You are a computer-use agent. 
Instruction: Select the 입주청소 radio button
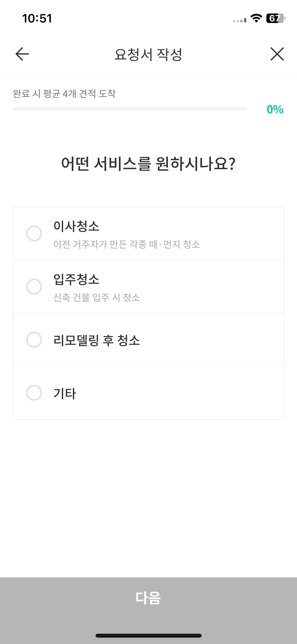click(34, 287)
